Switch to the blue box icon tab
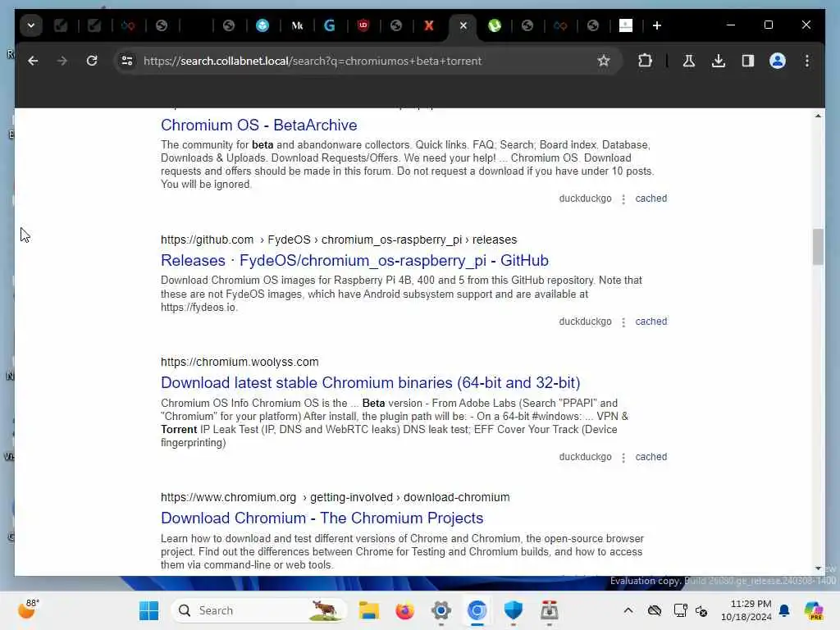The image size is (840, 630). click(x=262, y=25)
